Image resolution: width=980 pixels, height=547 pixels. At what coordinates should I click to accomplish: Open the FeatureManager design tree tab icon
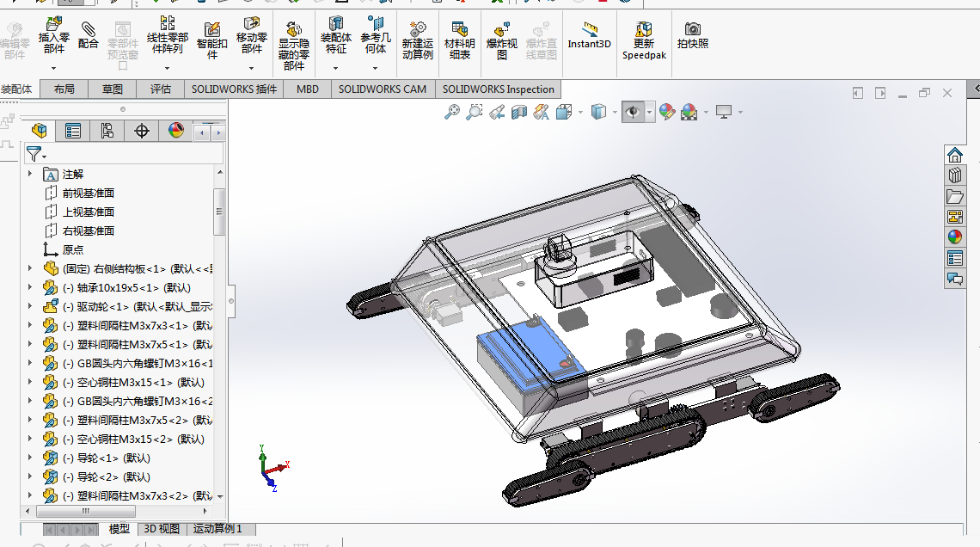click(40, 131)
